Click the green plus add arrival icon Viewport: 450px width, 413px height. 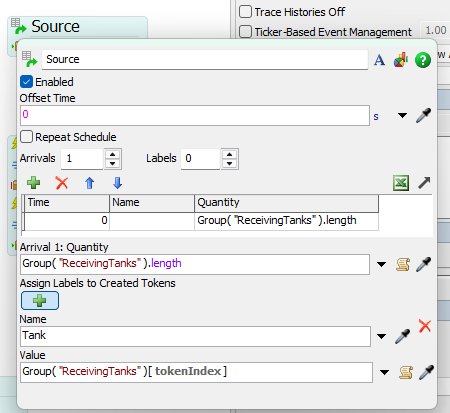click(x=33, y=183)
